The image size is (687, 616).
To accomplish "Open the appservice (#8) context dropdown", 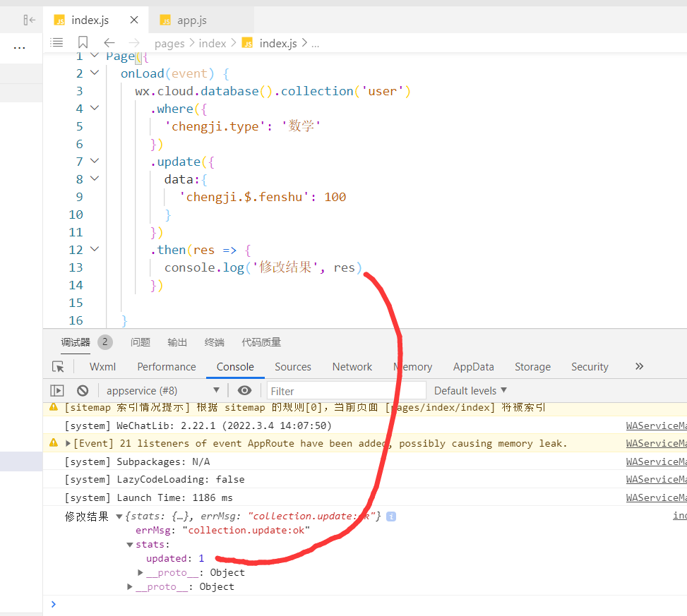I will [162, 390].
